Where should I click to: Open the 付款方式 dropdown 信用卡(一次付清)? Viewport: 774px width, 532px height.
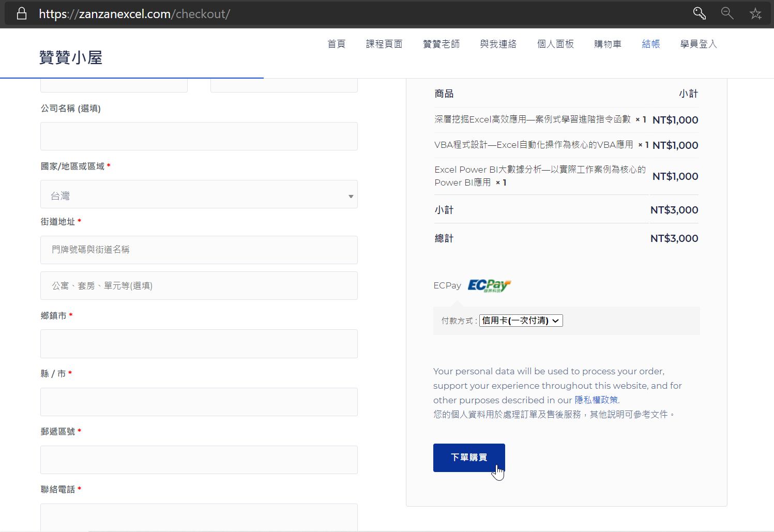[521, 321]
